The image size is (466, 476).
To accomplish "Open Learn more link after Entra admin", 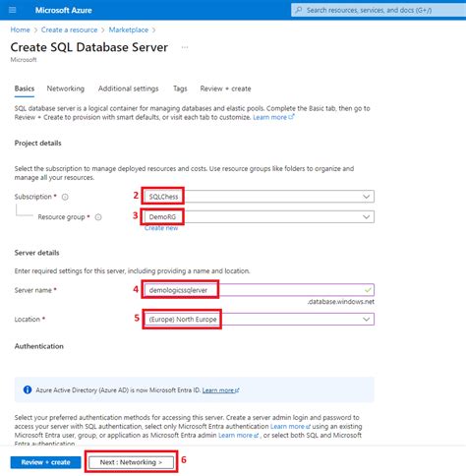I will (x=238, y=436).
